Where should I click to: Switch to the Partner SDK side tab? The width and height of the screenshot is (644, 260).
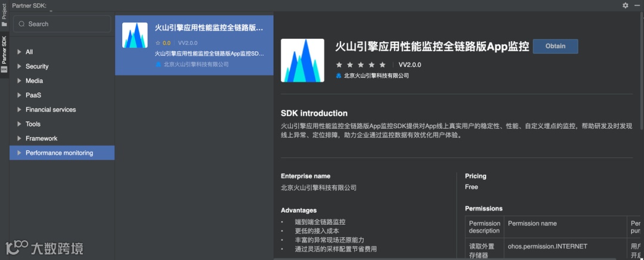(4, 54)
